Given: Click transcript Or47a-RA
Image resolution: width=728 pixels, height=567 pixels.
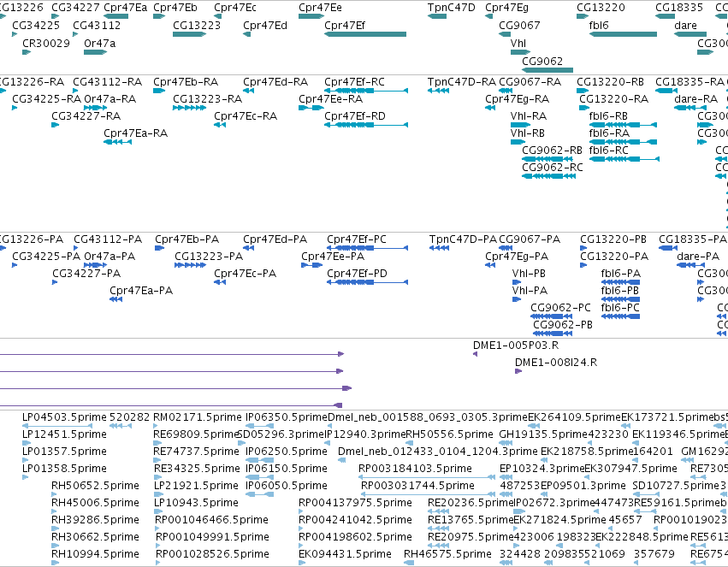Looking at the screenshot, I should 95,108.
